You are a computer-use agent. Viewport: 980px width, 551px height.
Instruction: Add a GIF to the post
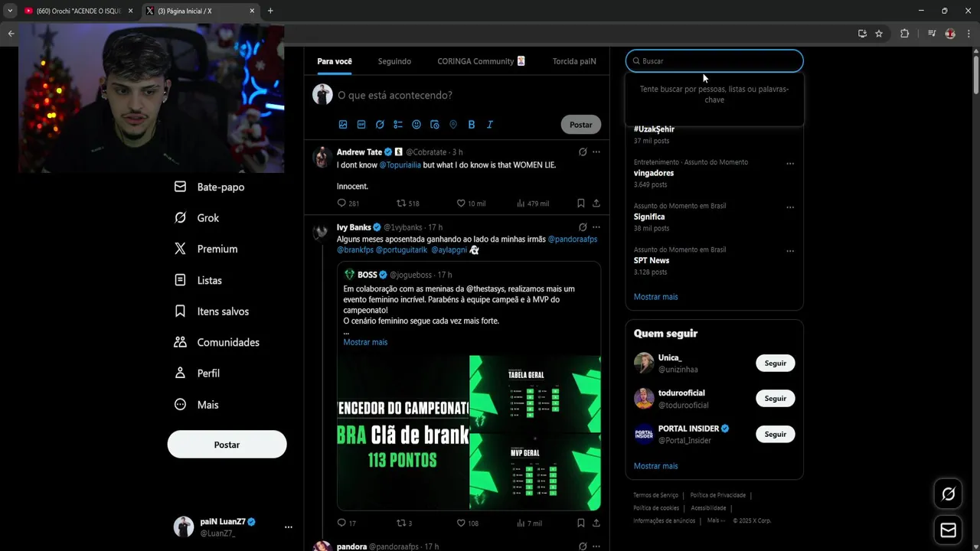[361, 125]
